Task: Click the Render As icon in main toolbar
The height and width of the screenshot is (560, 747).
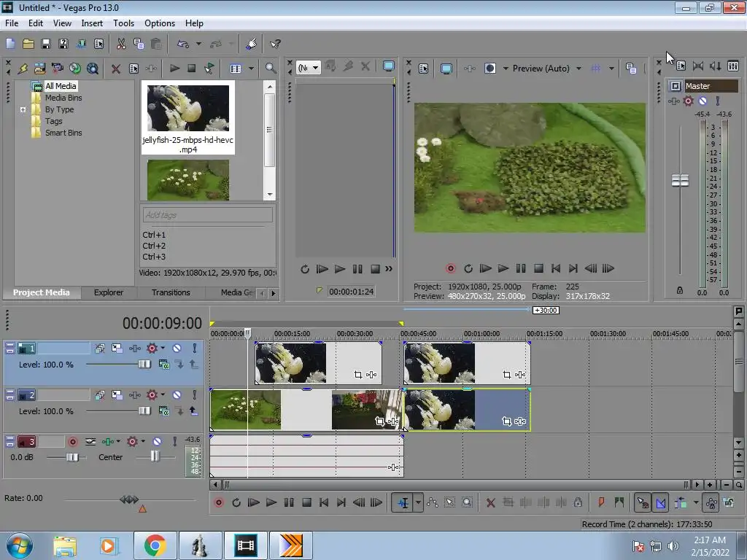Action: pos(80,44)
